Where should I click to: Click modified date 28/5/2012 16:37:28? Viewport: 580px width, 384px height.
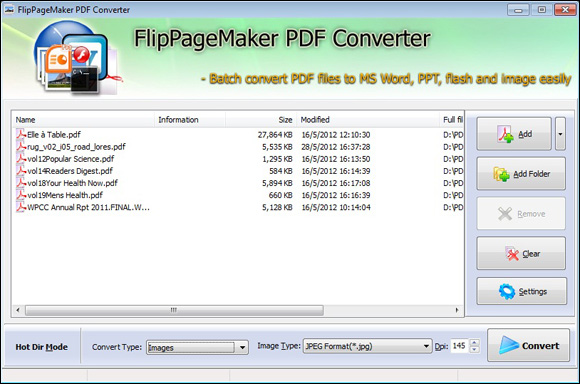point(335,147)
